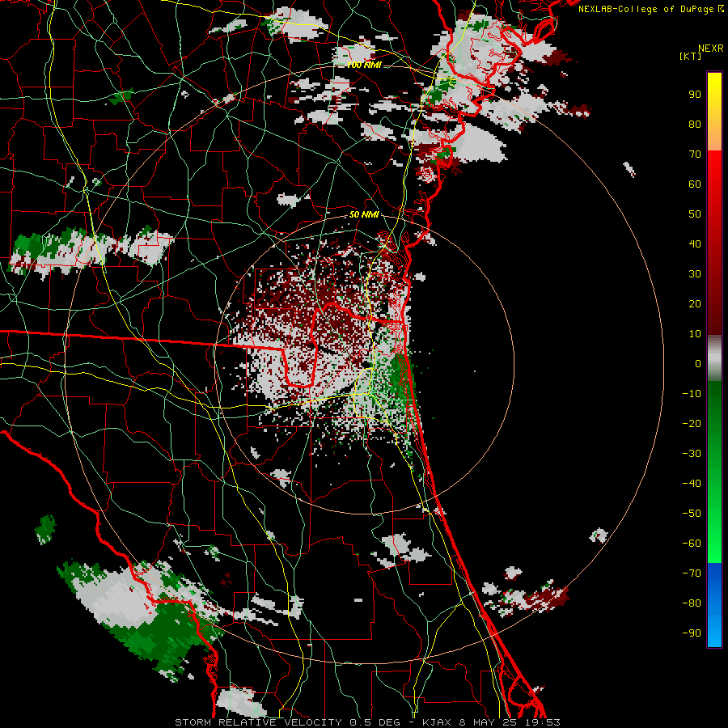Click the 100 NMI range ring label
This screenshot has width=728, height=728.
click(x=364, y=65)
